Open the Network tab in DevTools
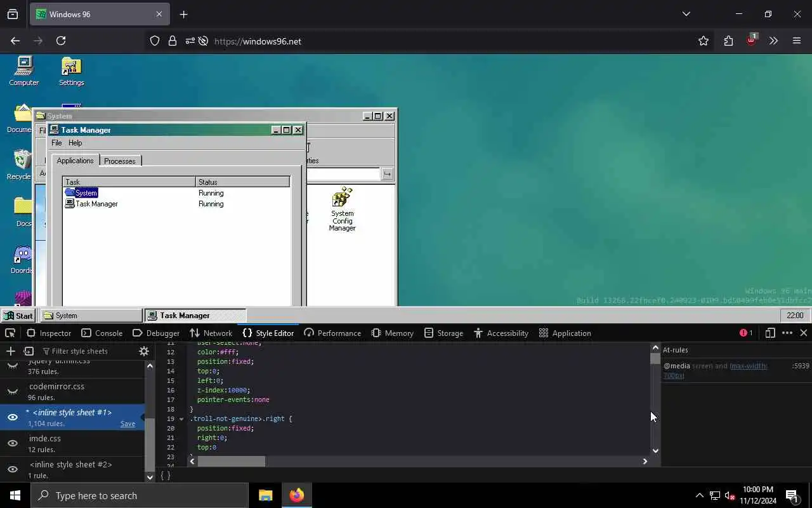Screen dimensions: 812x508 pyautogui.click(x=211, y=333)
